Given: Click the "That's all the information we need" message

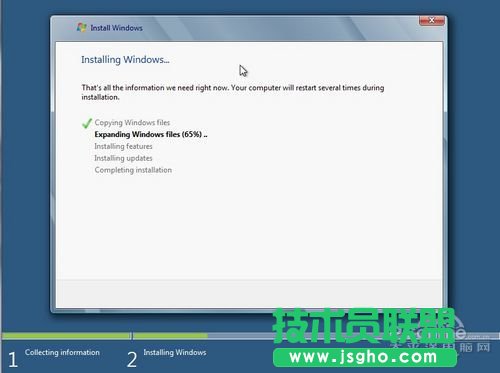Looking at the screenshot, I should (233, 92).
